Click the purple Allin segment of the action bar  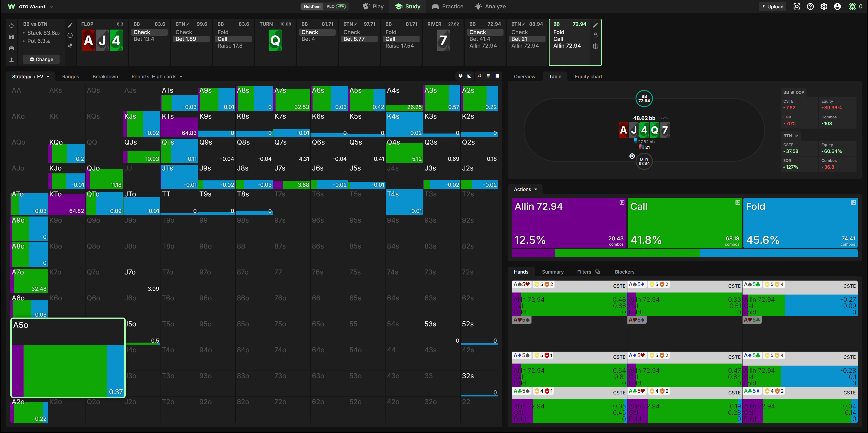tap(533, 253)
